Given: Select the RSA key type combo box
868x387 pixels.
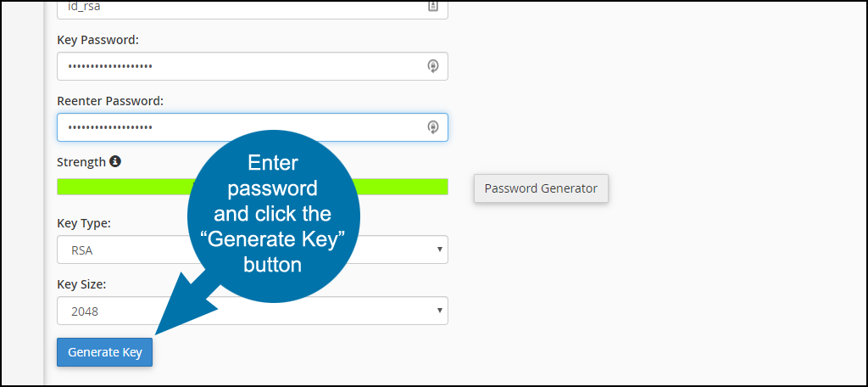Looking at the screenshot, I should pos(253,250).
